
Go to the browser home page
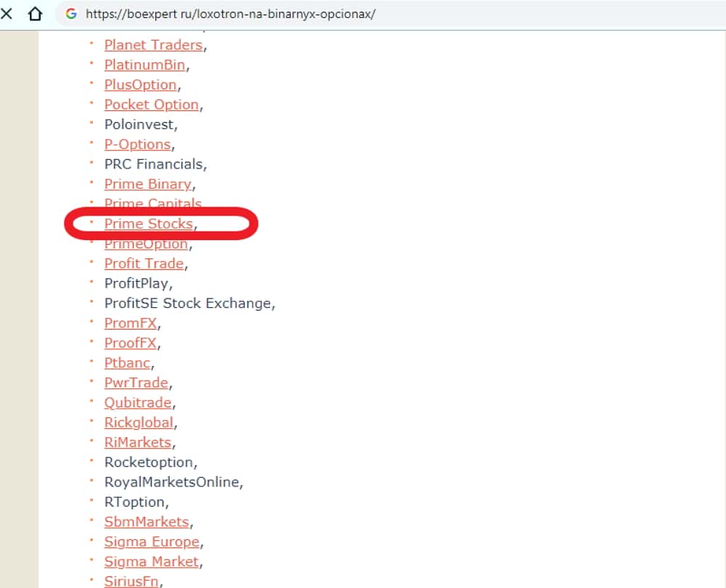click(35, 13)
